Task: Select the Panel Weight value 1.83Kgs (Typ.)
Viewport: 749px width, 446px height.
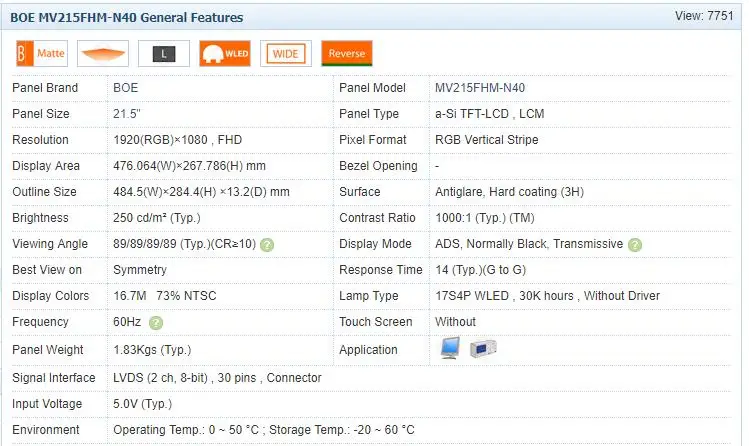Action: 152,350
